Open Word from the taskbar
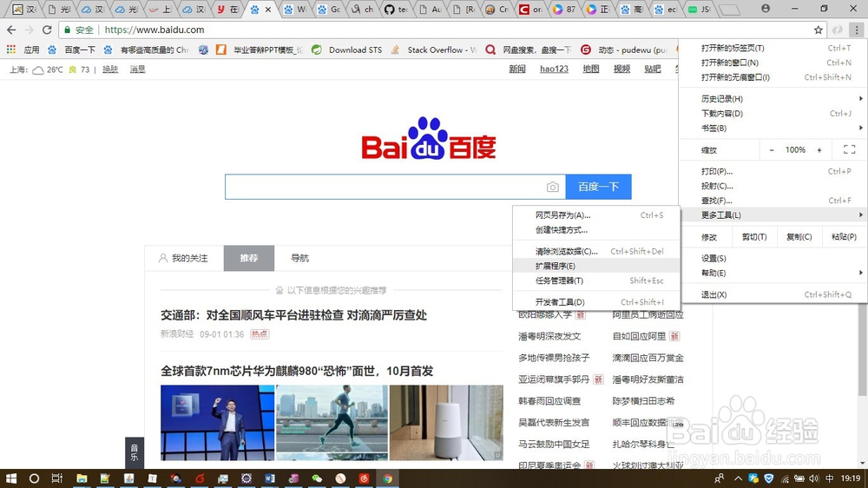Image resolution: width=868 pixels, height=488 pixels. (270, 478)
